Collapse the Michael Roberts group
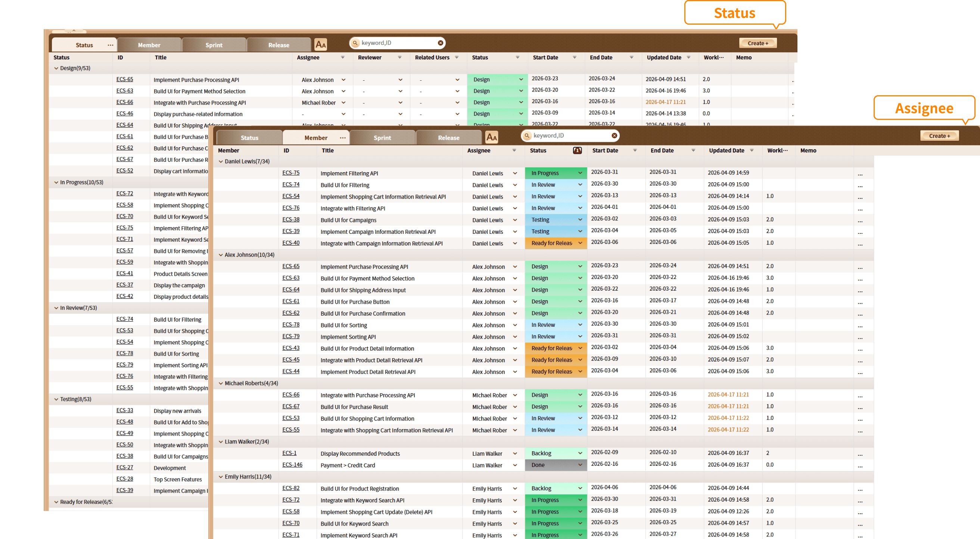The height and width of the screenshot is (539, 980). 221,383
